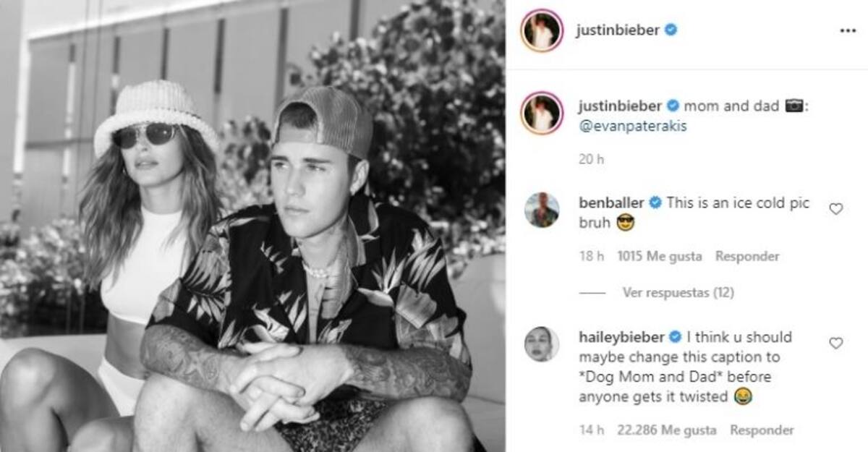
Task: Click Responder under haileybieber's comment
Action: [x=762, y=430]
